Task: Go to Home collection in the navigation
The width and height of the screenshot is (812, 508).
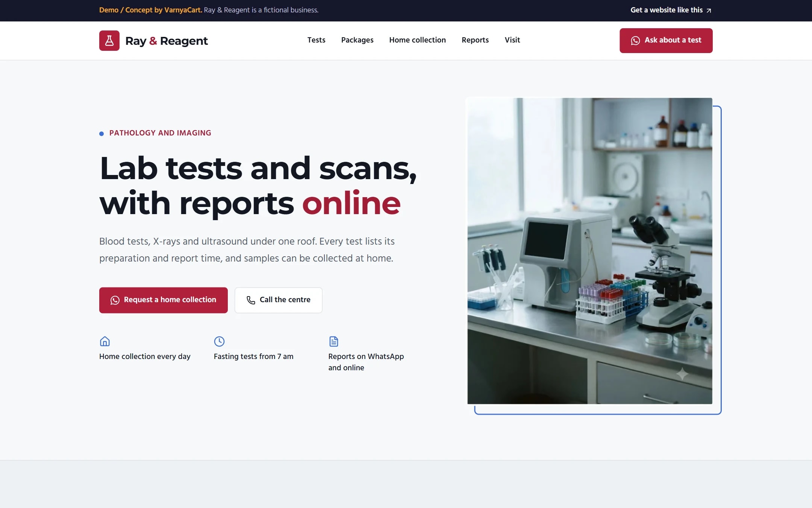Action: point(417,40)
